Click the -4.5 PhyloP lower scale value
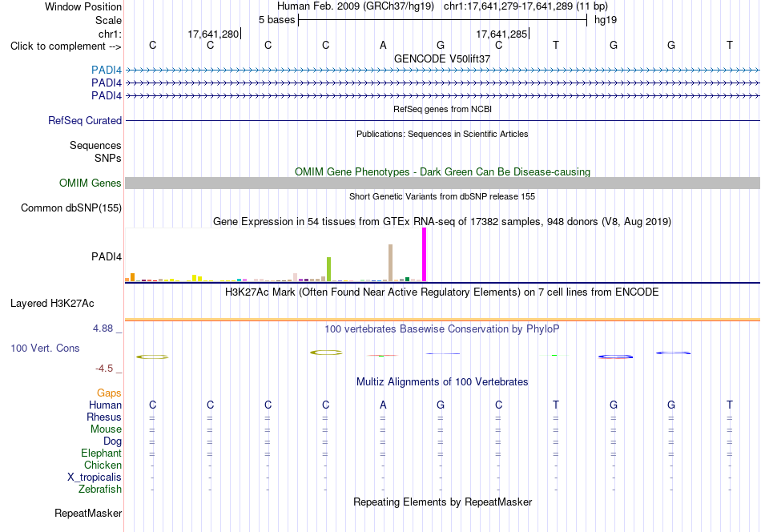 104,369
